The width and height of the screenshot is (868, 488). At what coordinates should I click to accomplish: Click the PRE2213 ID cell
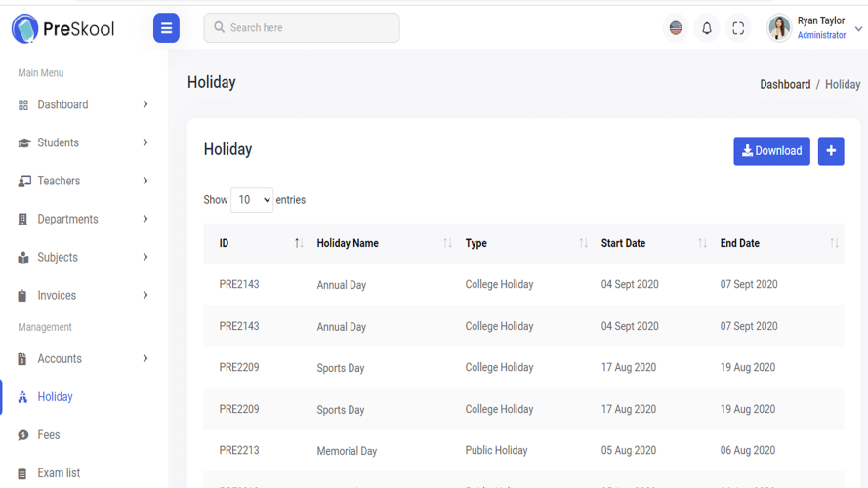239,450
